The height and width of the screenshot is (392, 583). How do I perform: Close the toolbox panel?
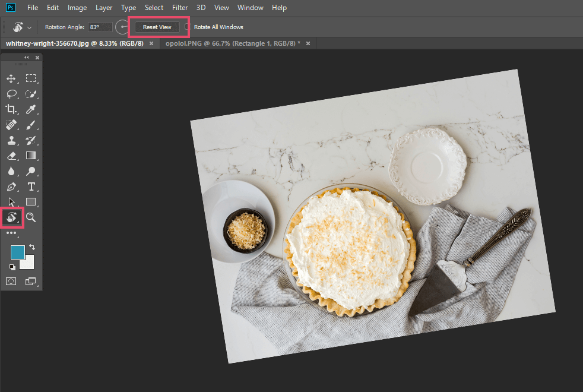(37, 57)
